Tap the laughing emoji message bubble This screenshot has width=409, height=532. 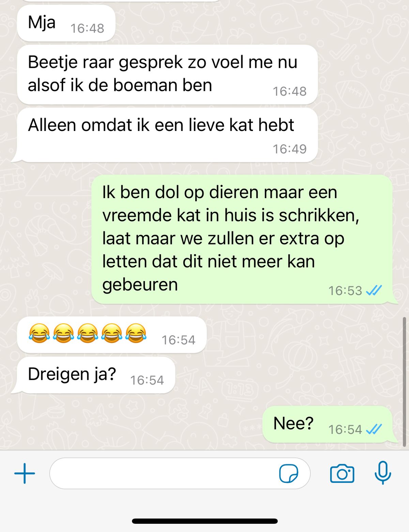tap(112, 335)
